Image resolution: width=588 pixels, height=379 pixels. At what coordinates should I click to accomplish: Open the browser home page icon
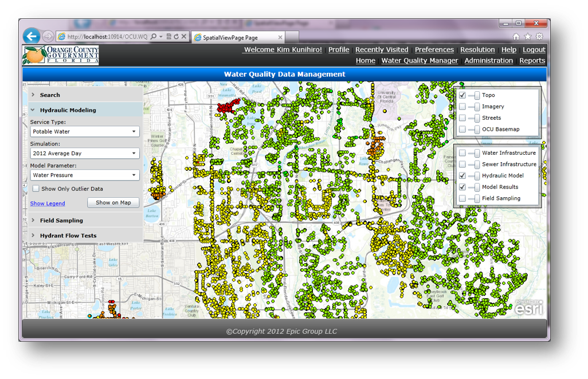point(516,37)
